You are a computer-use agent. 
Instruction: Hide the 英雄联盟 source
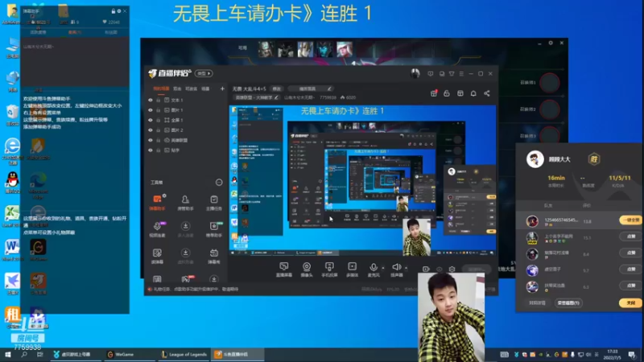(x=151, y=140)
